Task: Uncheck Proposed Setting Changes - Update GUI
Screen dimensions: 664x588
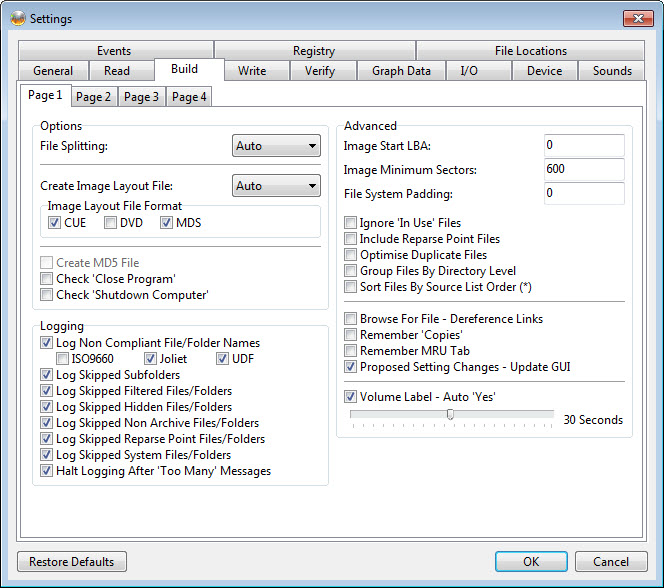Action: (x=350, y=367)
